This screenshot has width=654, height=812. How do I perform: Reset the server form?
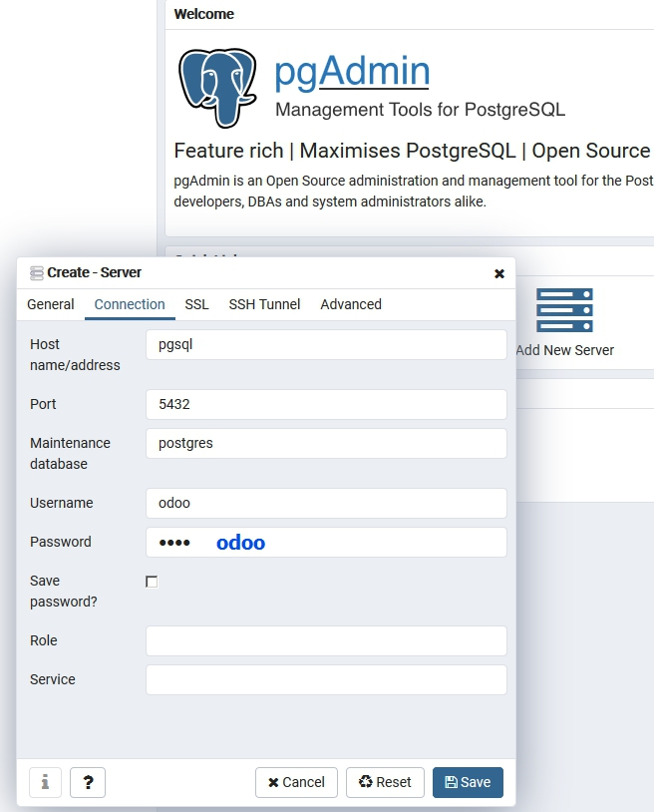[385, 782]
